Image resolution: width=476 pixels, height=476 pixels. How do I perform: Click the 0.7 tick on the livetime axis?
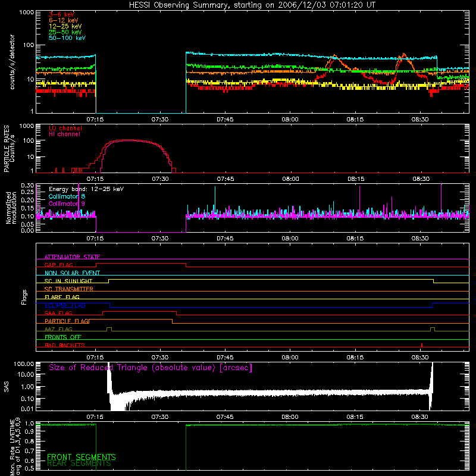pos(29,451)
